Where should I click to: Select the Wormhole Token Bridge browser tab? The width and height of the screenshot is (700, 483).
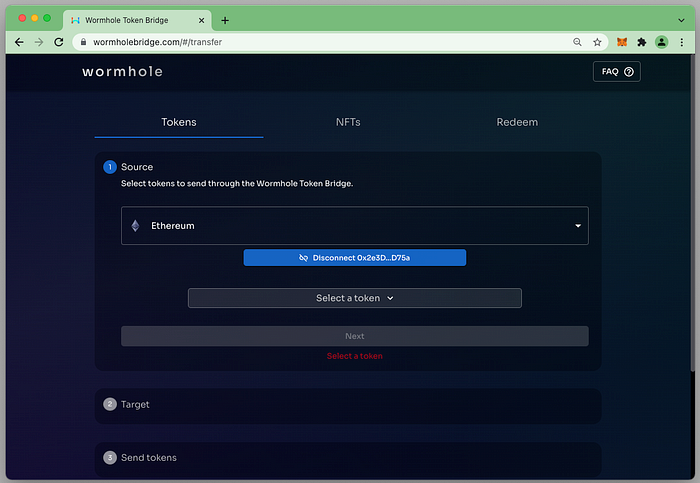[x=138, y=20]
